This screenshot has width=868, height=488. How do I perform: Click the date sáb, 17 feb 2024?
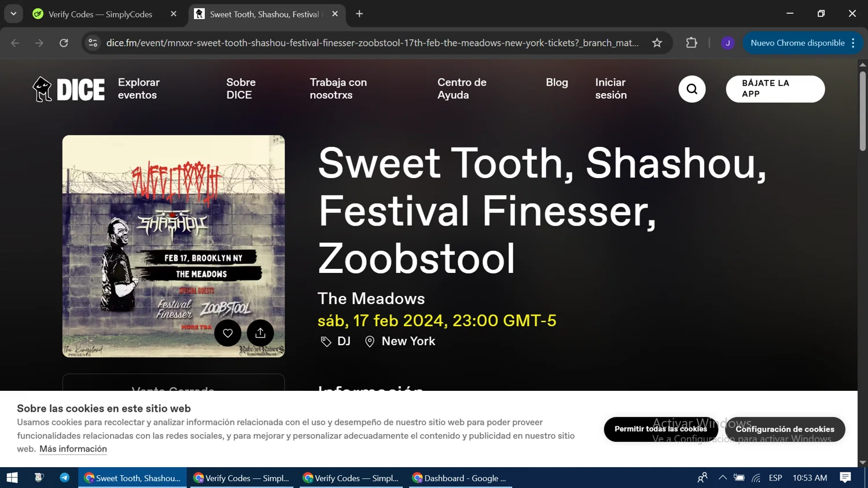(437, 320)
